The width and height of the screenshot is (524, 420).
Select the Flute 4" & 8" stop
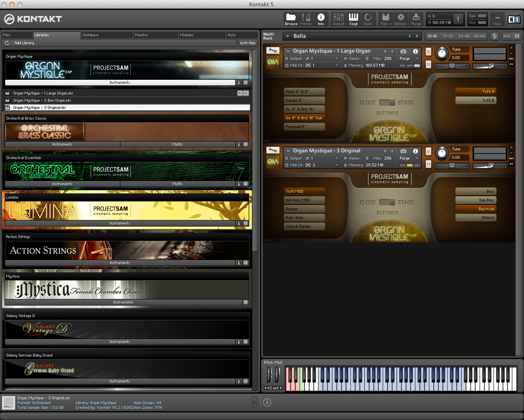305,92
